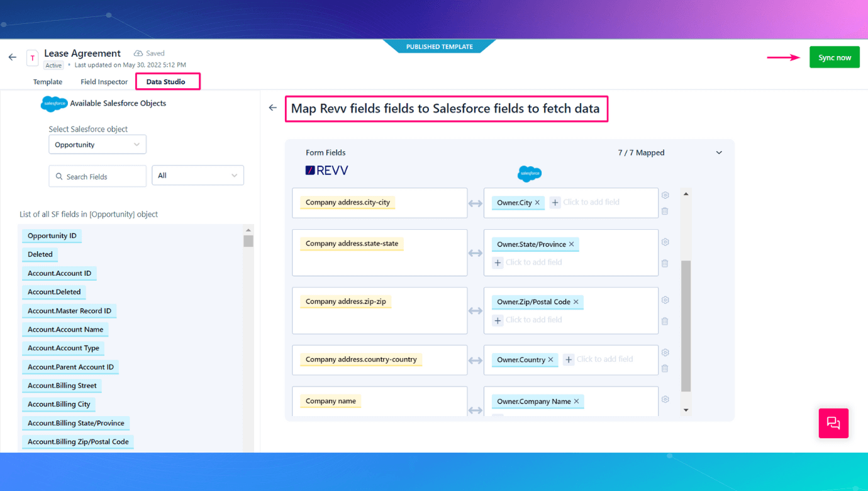Viewport: 868px width, 491px height.
Task: Delete the Company address.zip-zip mapping
Action: click(x=665, y=321)
